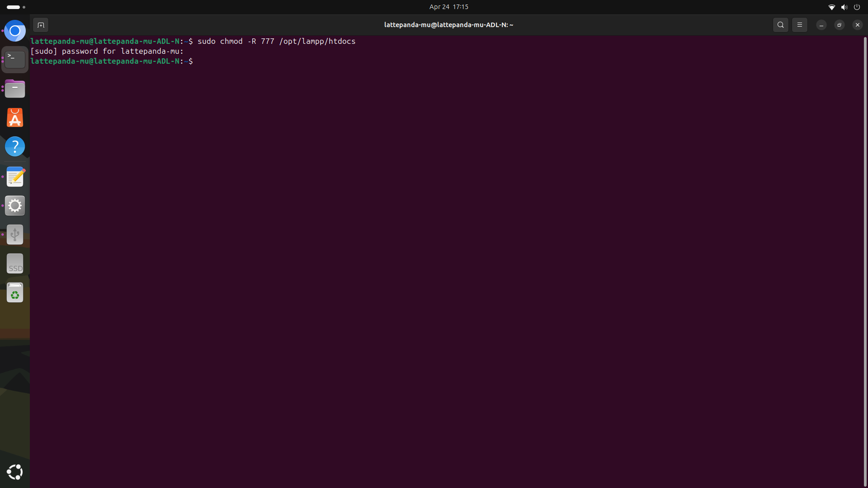Open a new terminal tab
This screenshot has height=488, width=868.
click(x=41, y=25)
